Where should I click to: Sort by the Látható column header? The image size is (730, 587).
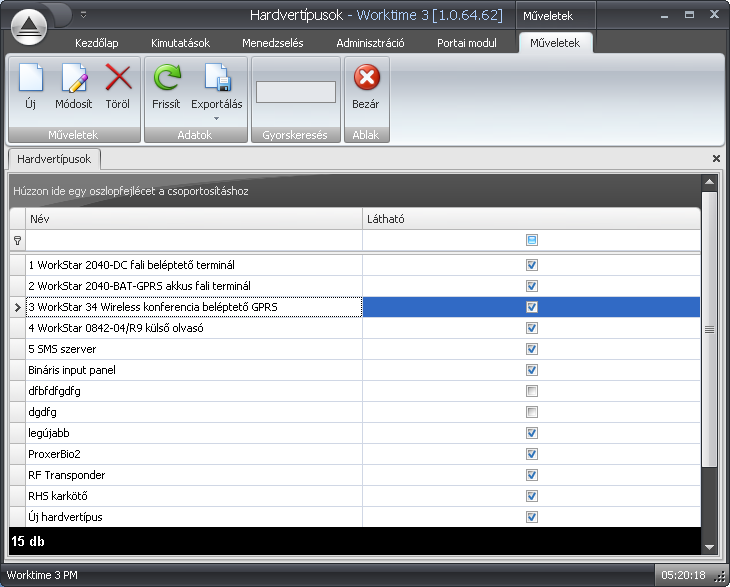[x=531, y=219]
